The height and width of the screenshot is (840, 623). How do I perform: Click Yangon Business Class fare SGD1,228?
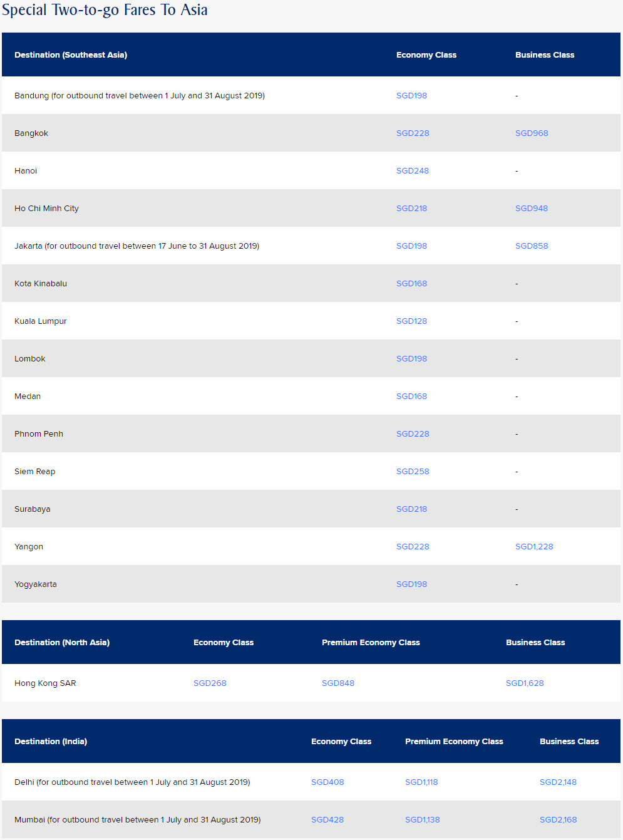[534, 547]
